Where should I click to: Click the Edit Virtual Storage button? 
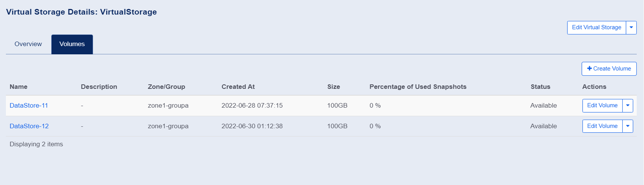pyautogui.click(x=596, y=28)
